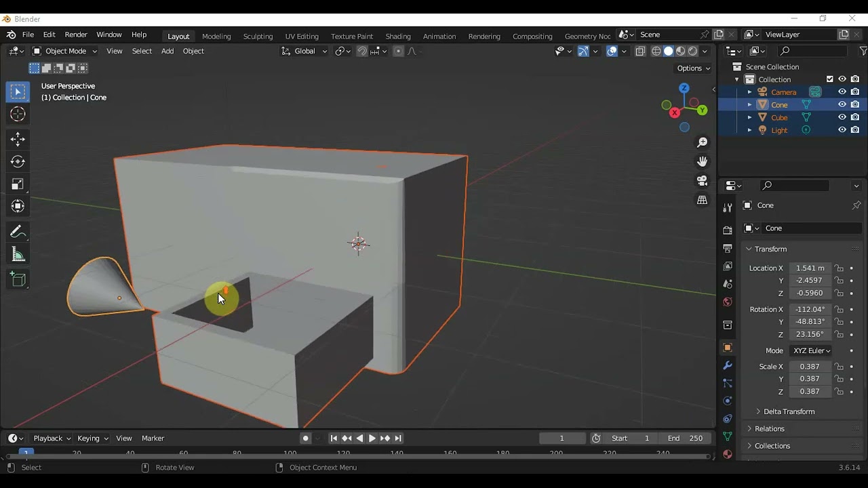Viewport: 868px width, 488px height.
Task: Switch orthographic/perspective with grid icon
Action: click(703, 200)
